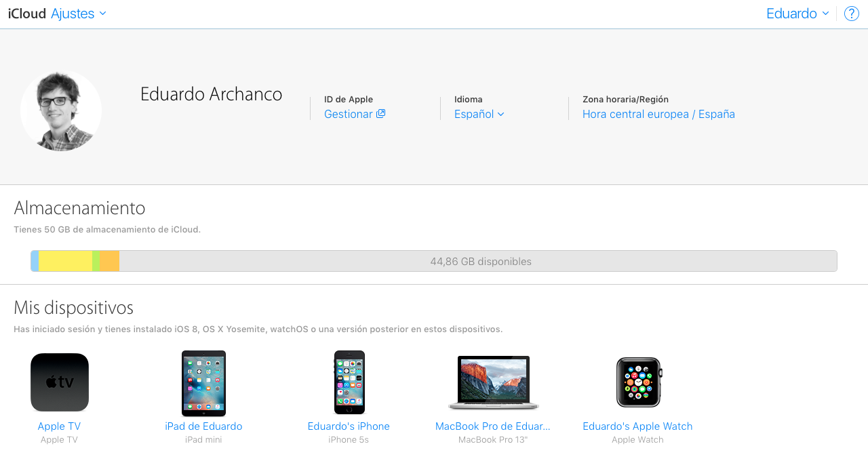The height and width of the screenshot is (463, 868).
Task: Open the help question mark icon
Action: coord(851,14)
